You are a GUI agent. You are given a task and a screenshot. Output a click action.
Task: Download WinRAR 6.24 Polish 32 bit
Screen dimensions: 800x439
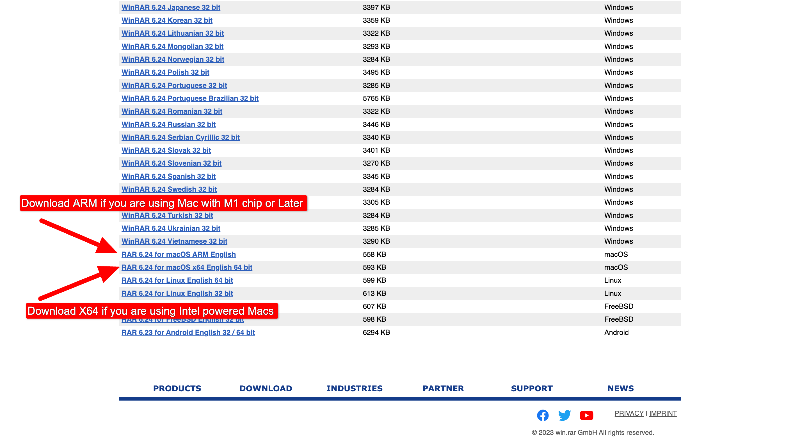click(165, 72)
